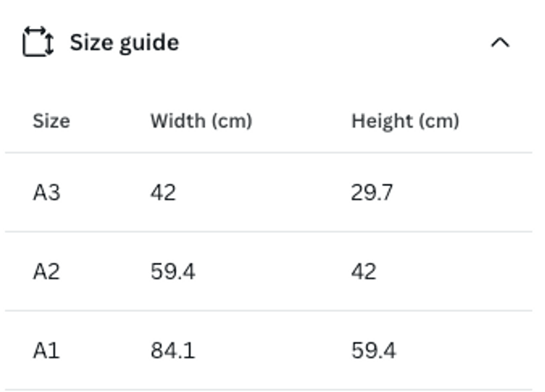Image resolution: width=545 pixels, height=392 pixels.
Task: Click the A3 size cell
Action: click(x=46, y=193)
